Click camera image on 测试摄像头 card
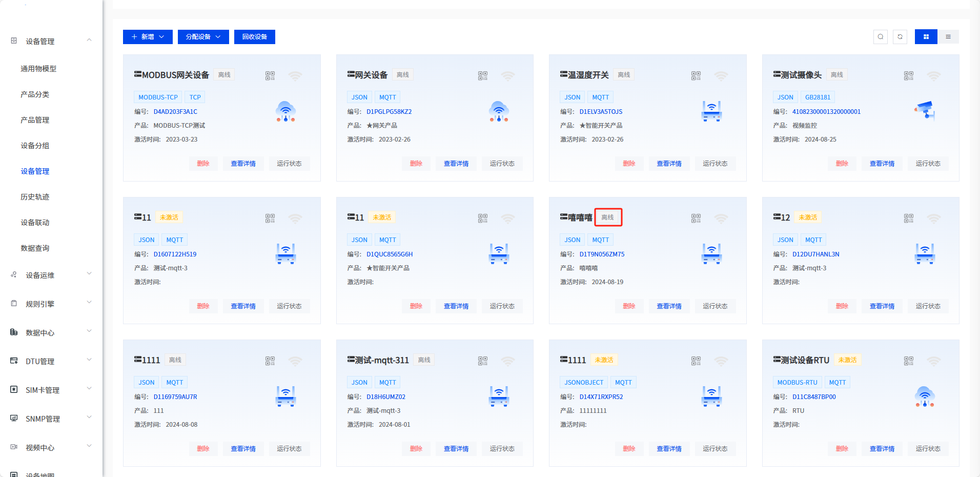The width and height of the screenshot is (980, 477). (925, 110)
